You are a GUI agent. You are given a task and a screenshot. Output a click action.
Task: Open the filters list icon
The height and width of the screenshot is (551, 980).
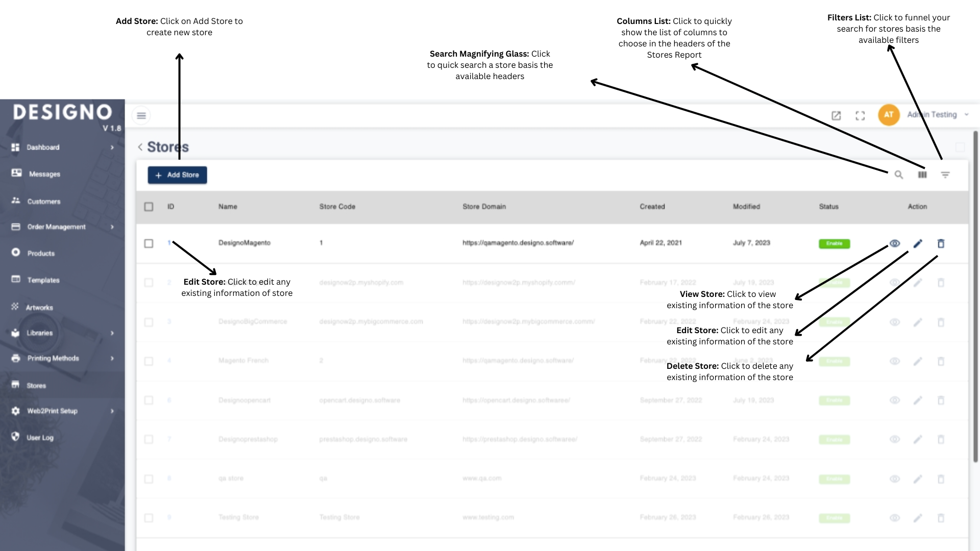coord(945,175)
